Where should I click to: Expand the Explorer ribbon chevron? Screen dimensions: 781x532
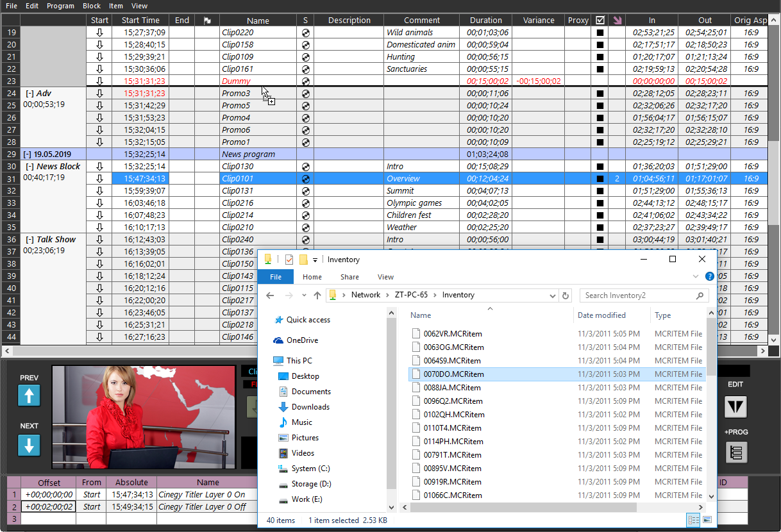[x=696, y=277]
